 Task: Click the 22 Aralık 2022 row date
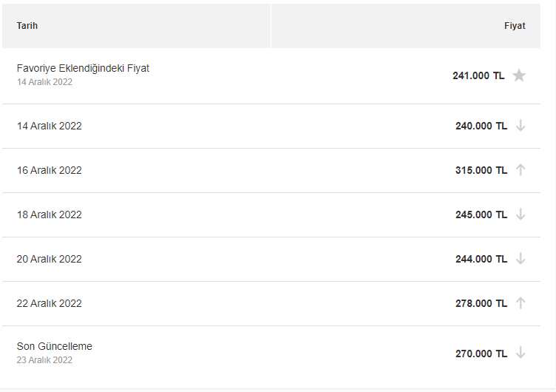[x=50, y=303]
